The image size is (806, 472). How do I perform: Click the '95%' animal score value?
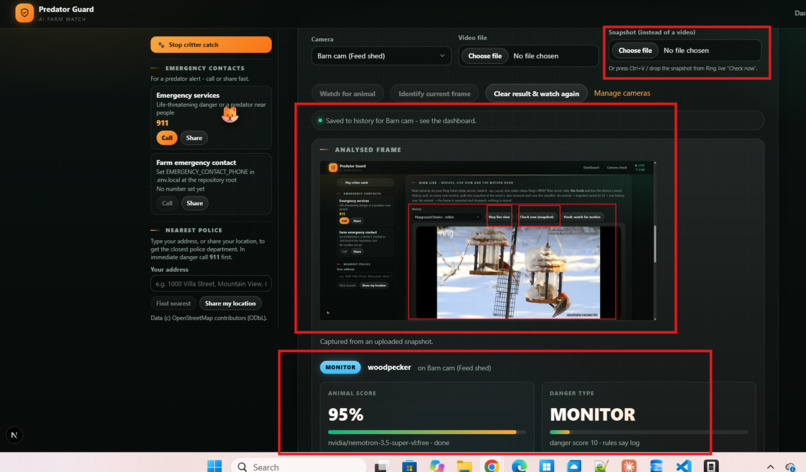tap(345, 414)
